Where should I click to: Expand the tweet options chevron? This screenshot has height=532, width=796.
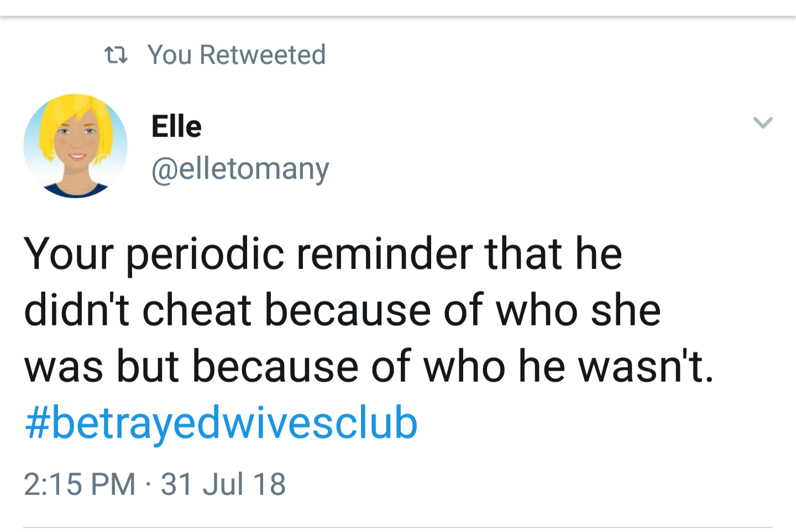pyautogui.click(x=763, y=122)
